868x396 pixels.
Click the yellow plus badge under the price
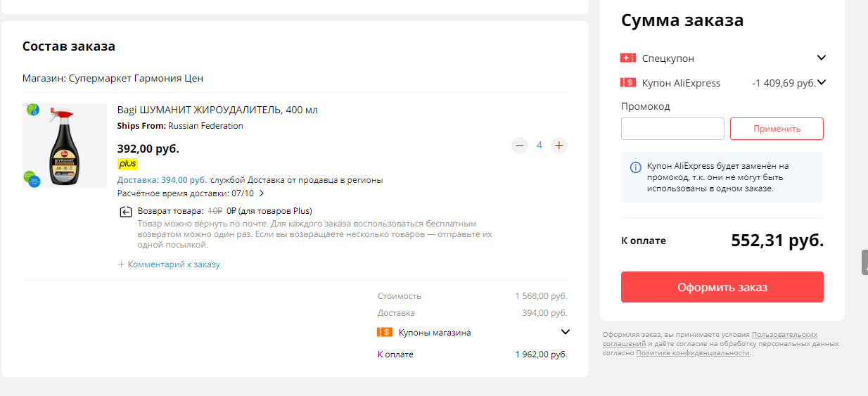point(127,163)
